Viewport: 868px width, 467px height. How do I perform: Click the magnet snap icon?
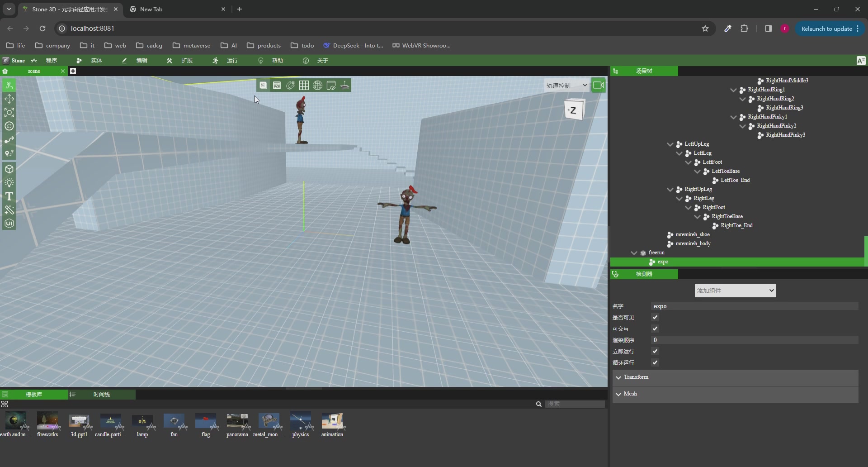coord(290,86)
